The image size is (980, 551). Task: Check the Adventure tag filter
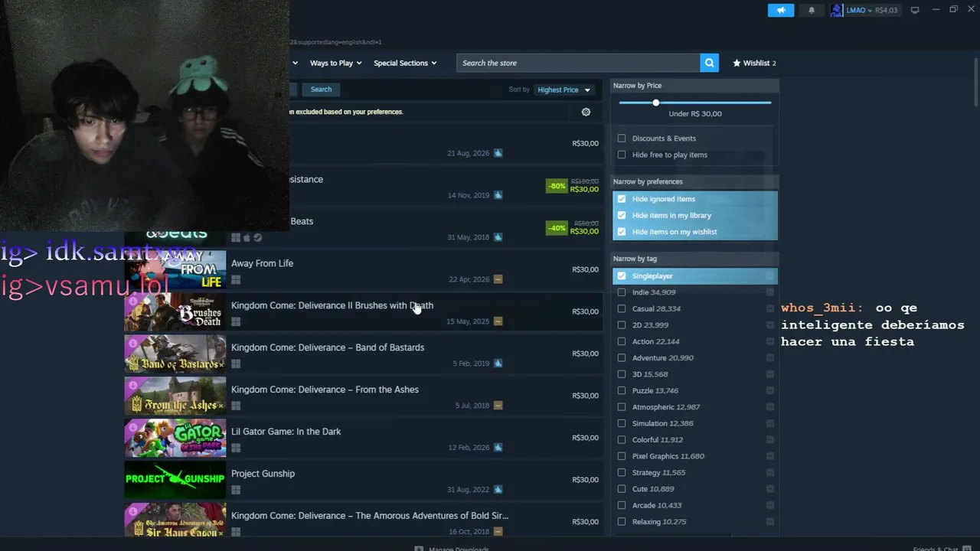click(622, 358)
